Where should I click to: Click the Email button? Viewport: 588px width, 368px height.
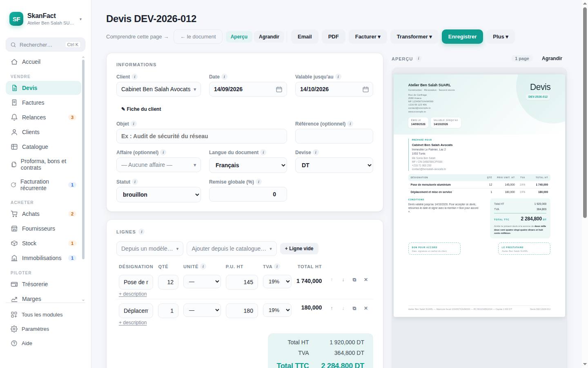pyautogui.click(x=305, y=37)
